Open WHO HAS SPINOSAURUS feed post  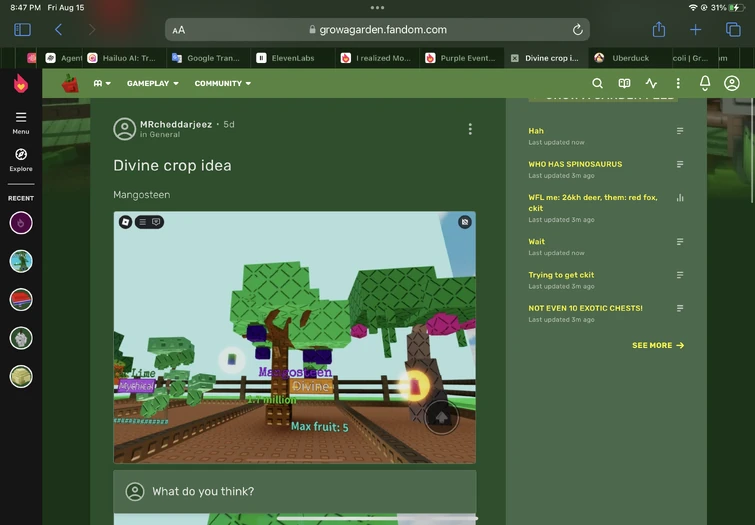tap(575, 164)
